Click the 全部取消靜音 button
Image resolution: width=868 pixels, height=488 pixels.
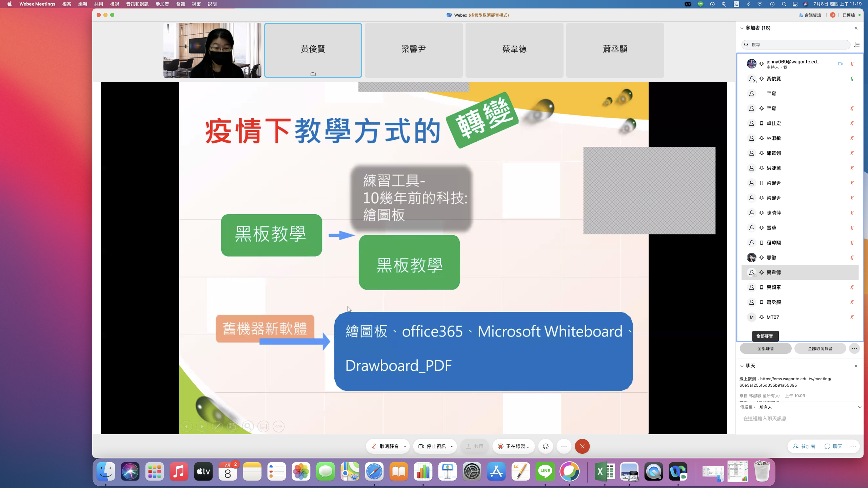(x=820, y=348)
